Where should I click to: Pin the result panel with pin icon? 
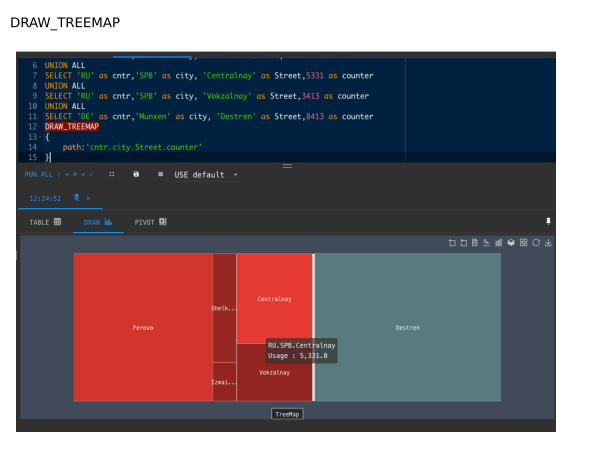click(547, 221)
